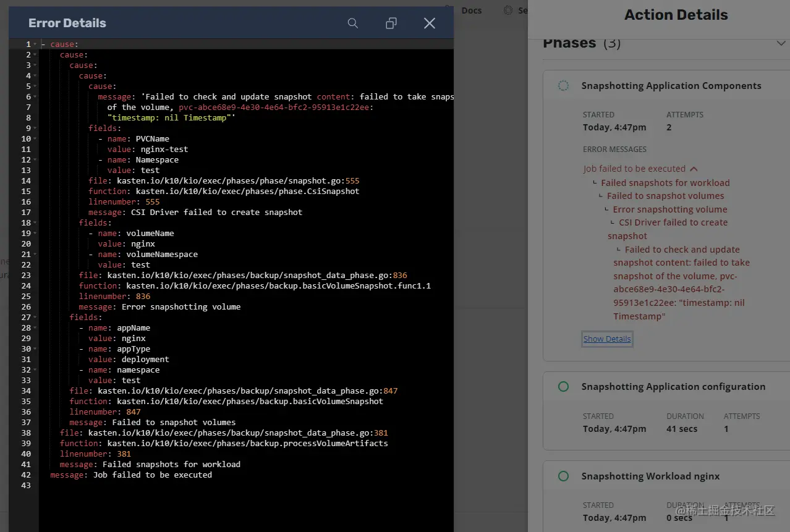Screen dimensions: 790x532
Task: Collapse the Phases section chevron
Action: [x=780, y=43]
